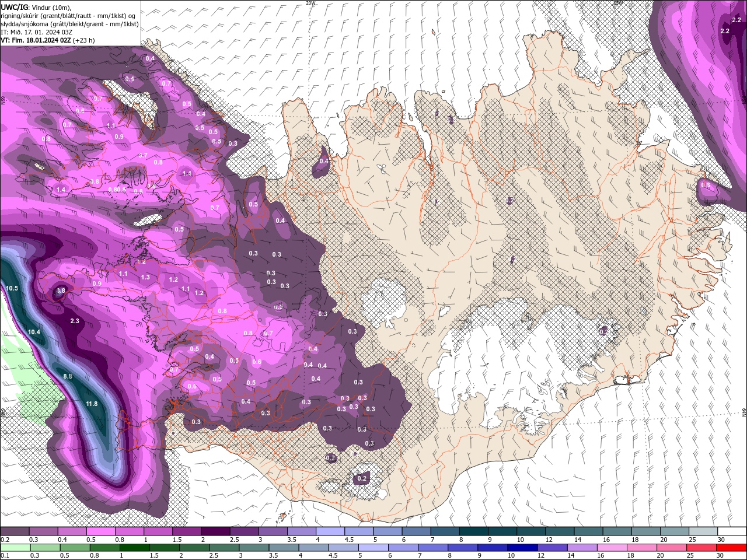747x560 pixels.
Task: Pick the 0.8 swatch in snow scale
Action: (x=129, y=531)
